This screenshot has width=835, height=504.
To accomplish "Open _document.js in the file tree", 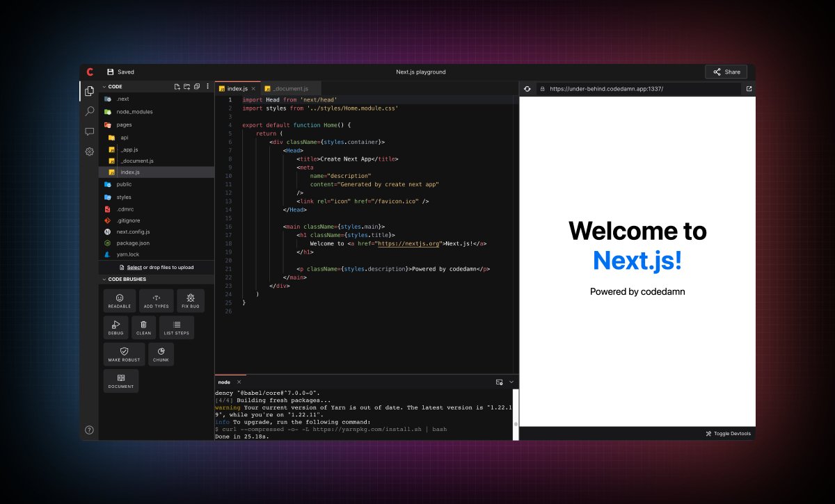I will (157, 161).
